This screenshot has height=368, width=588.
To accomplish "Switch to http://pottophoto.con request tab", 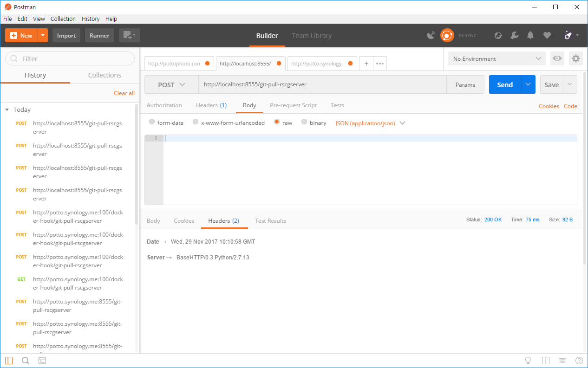I will [x=179, y=64].
